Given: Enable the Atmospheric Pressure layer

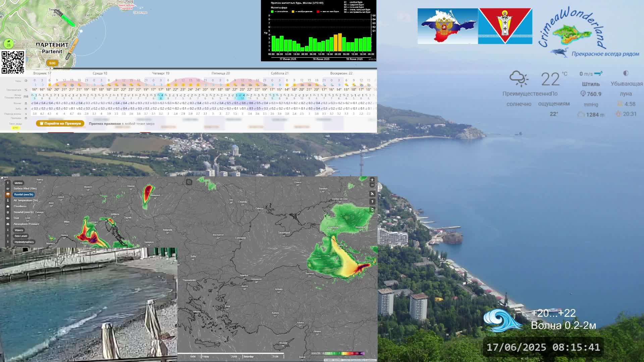Looking at the screenshot, I should [x=26, y=224].
